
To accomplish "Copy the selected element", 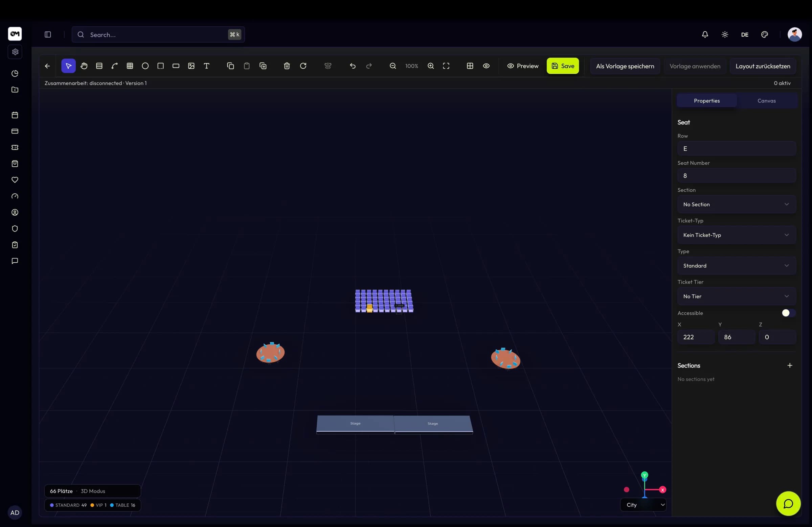I will pyautogui.click(x=231, y=66).
